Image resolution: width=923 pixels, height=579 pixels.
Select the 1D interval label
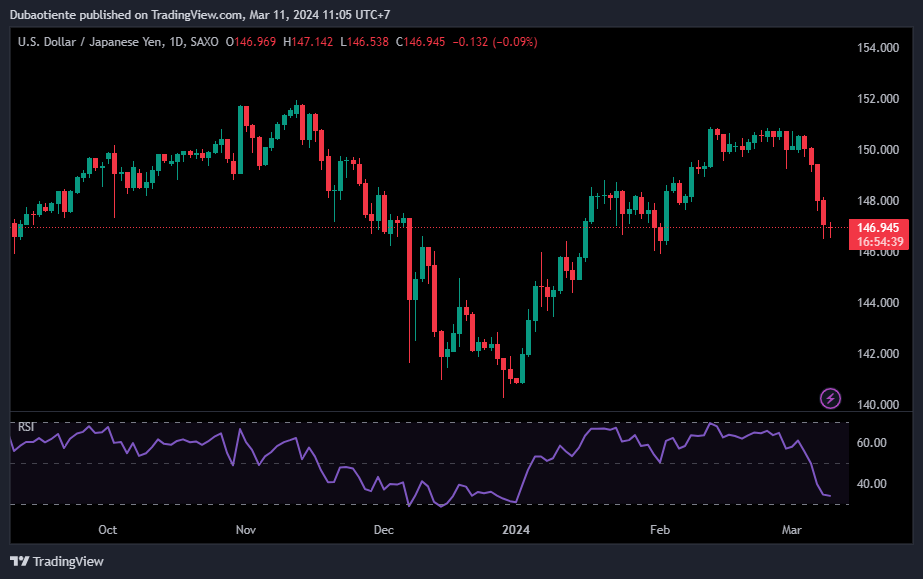coord(176,42)
